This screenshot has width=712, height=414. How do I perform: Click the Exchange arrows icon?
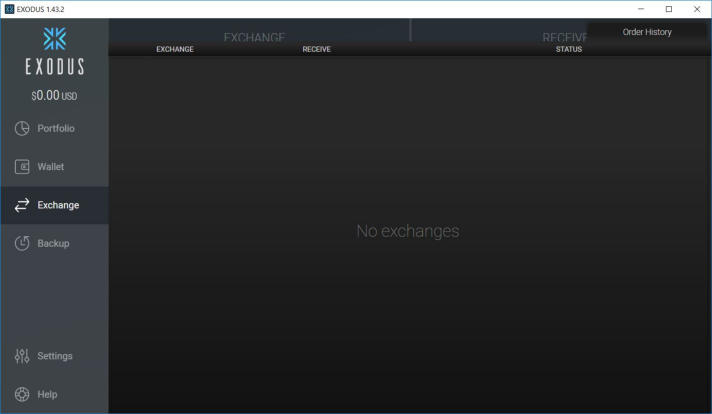[x=22, y=205]
